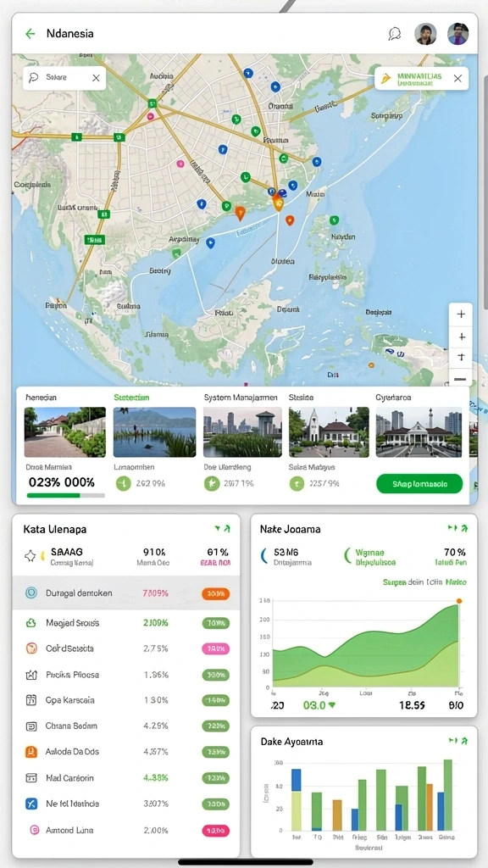The width and height of the screenshot is (488, 868).
Task: Select the orange map pin on the coast
Action: 240,213
